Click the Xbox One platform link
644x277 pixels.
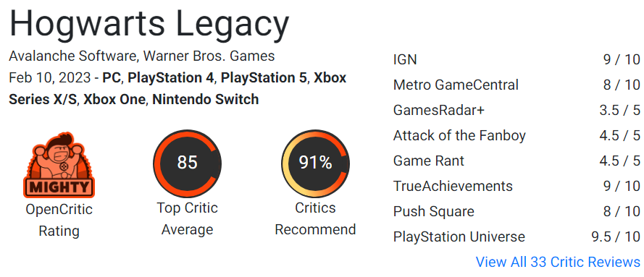pyautogui.click(x=115, y=99)
